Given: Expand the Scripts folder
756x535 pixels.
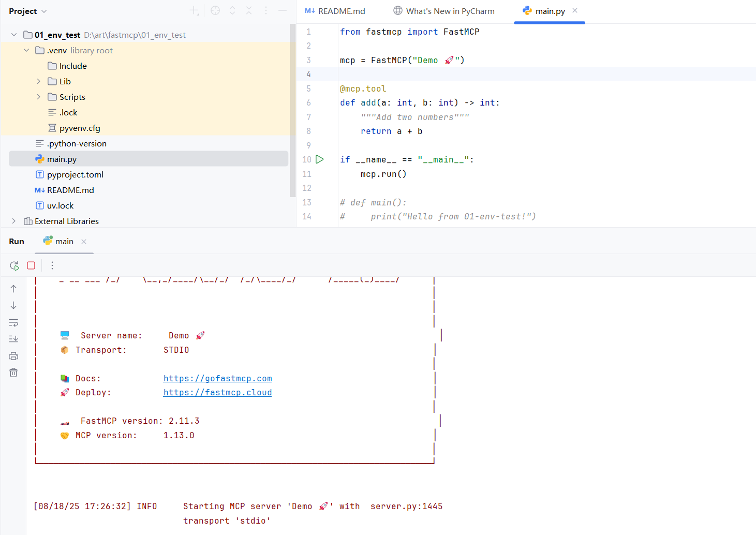Looking at the screenshot, I should 39,97.
